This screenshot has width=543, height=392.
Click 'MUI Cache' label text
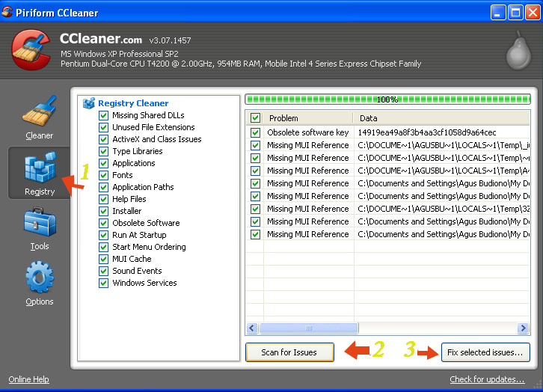tap(132, 259)
